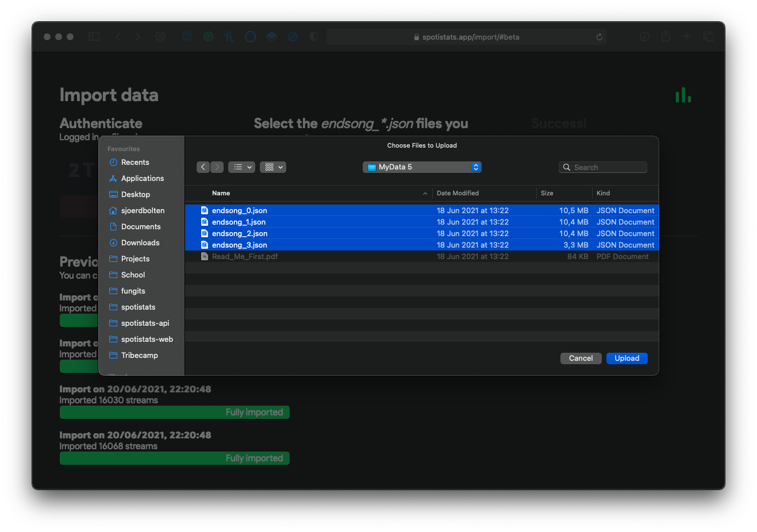The image size is (757, 532).
Task: Click the Safari share icon
Action: click(666, 37)
